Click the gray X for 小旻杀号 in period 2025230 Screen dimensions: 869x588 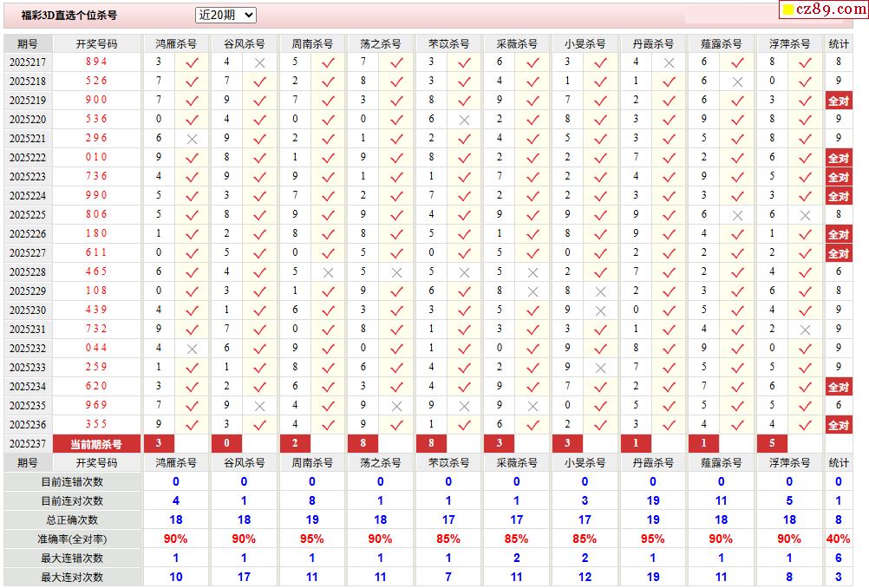[600, 310]
